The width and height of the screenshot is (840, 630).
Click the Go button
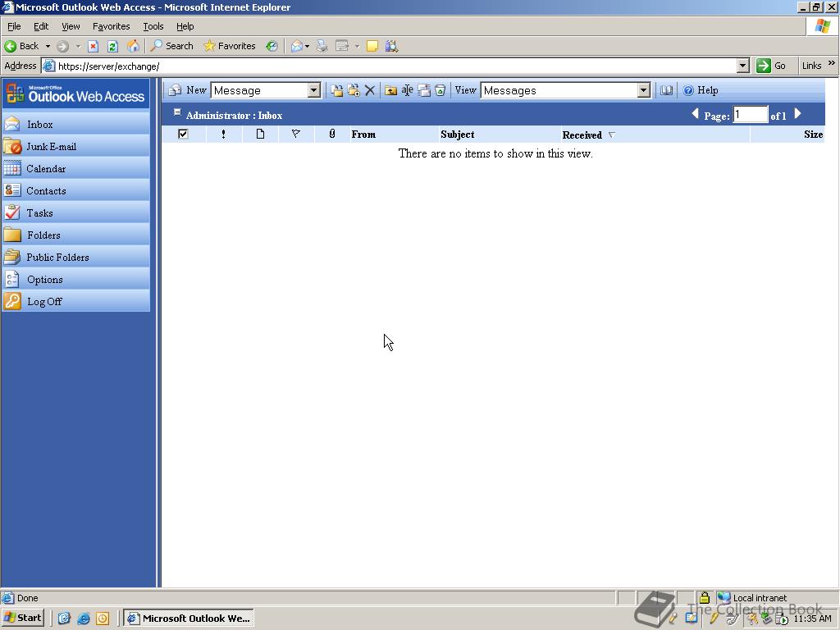(771, 66)
